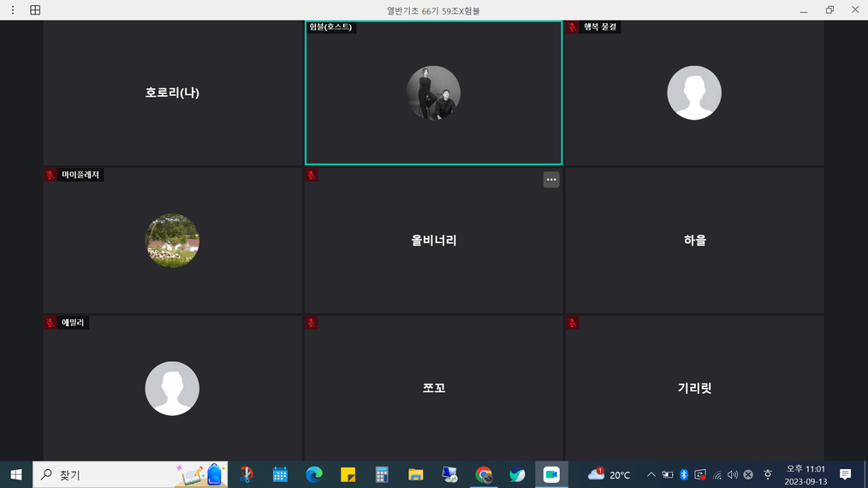This screenshot has height=488, width=868.
Task: Open the volume control in system tray
Action: (x=732, y=474)
